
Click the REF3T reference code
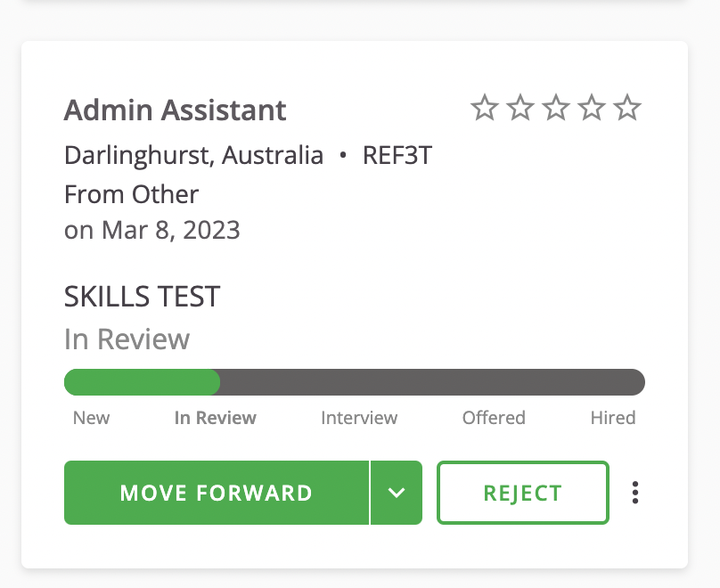point(397,156)
